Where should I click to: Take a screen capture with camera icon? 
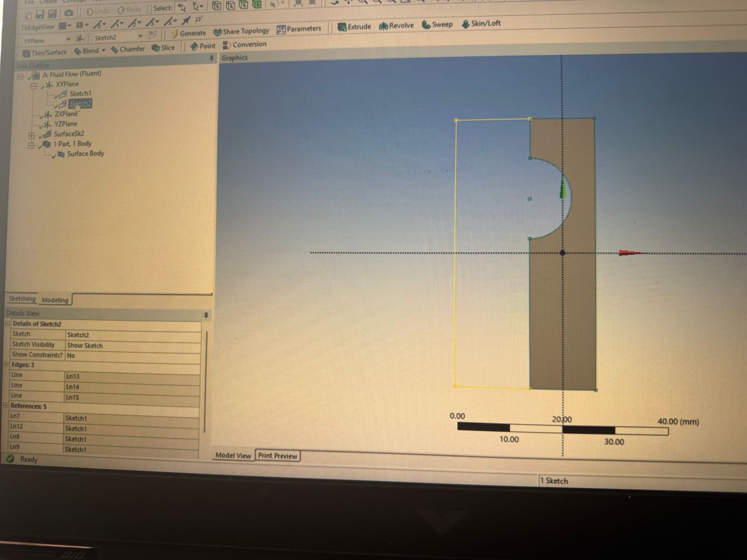click(69, 13)
